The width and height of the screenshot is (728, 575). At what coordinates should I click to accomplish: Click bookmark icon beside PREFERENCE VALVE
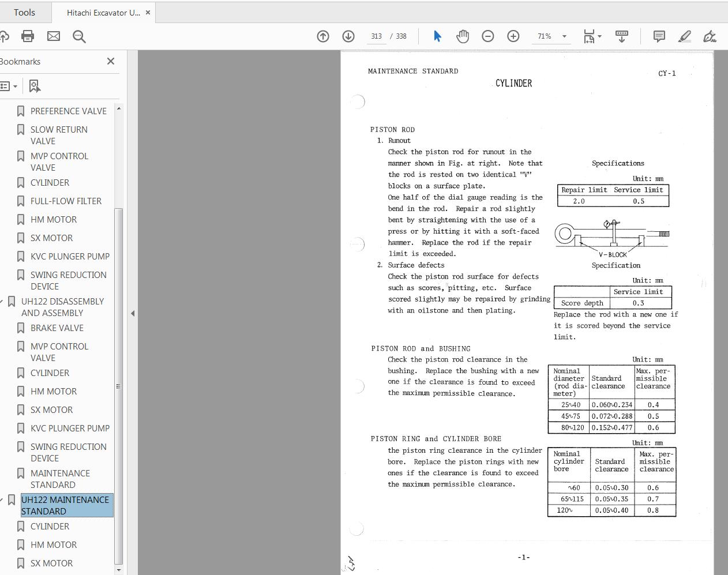click(21, 111)
